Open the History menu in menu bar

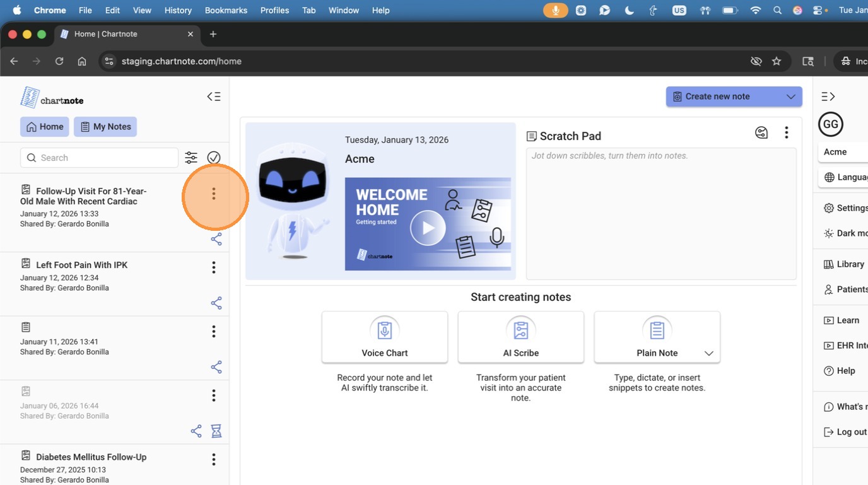pos(178,10)
